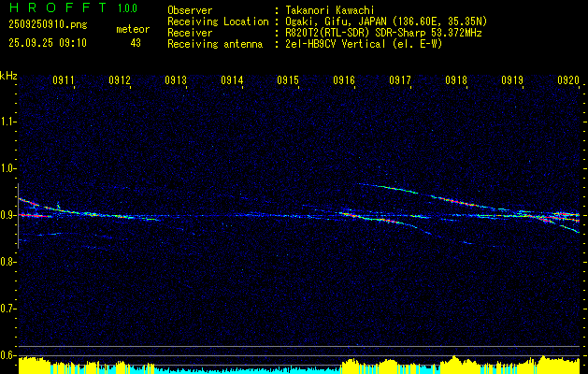Screen dimensions: 588x374
Task: Click the 0918 time marker
Action: click(x=456, y=79)
